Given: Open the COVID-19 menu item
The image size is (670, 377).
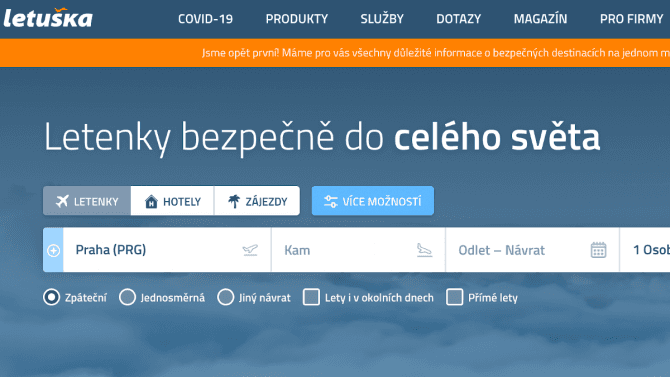Looking at the screenshot, I should (206, 19).
